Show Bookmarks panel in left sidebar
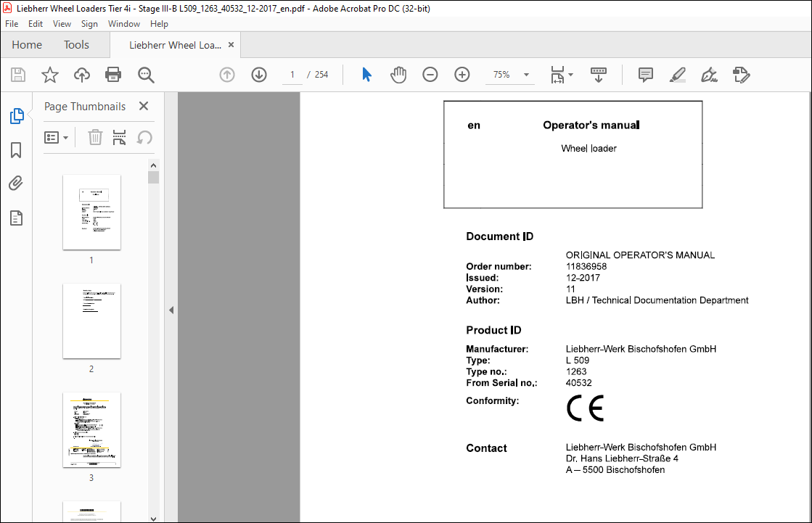The image size is (812, 523). coord(16,150)
